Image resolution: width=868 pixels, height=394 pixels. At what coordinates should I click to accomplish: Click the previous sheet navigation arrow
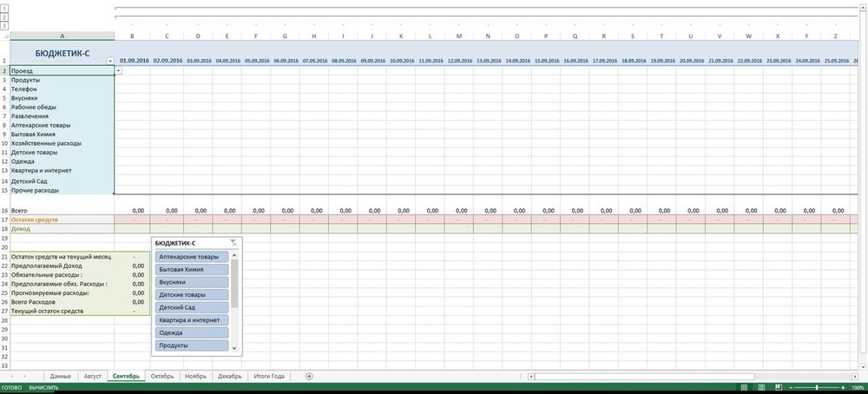pyautogui.click(x=12, y=376)
